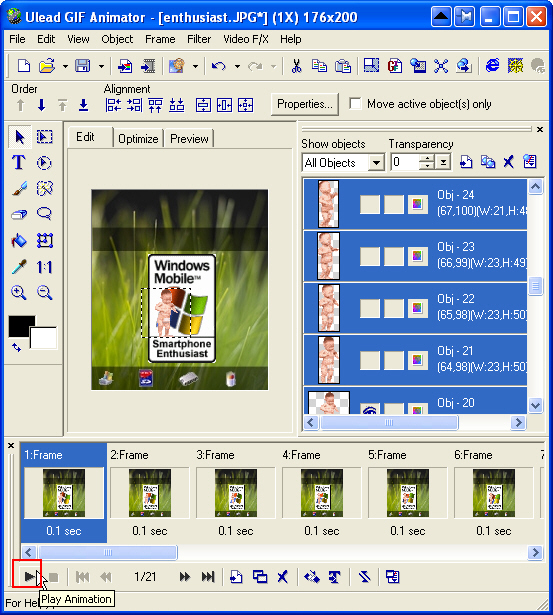The height and width of the screenshot is (615, 553).
Task: Click the Move object to bottom order arrow
Action: pyautogui.click(x=83, y=105)
